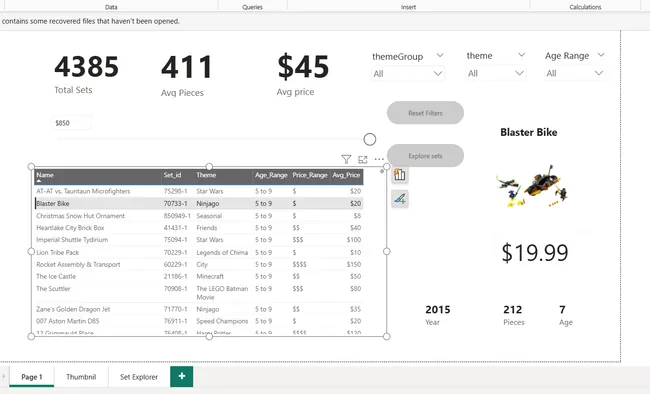The height and width of the screenshot is (394, 650).
Task: Open the themeGroup All dropdown
Action: [x=407, y=74]
